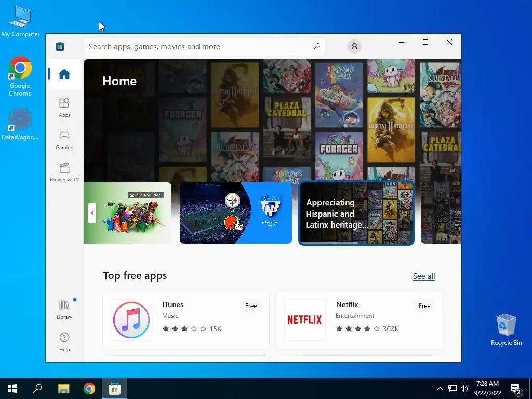Minimize the Microsoft Store window
This screenshot has width=532, height=399.
click(x=402, y=42)
